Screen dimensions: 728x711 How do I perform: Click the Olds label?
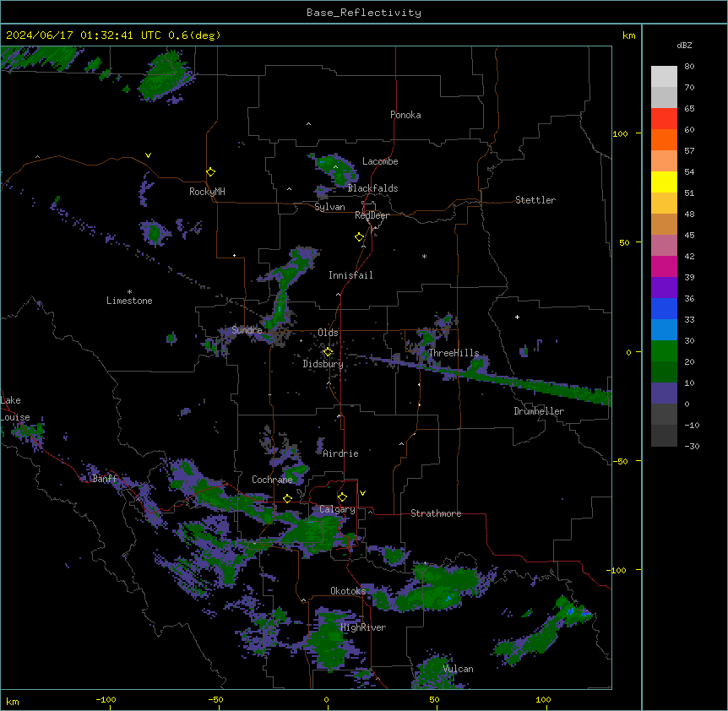pos(328,333)
